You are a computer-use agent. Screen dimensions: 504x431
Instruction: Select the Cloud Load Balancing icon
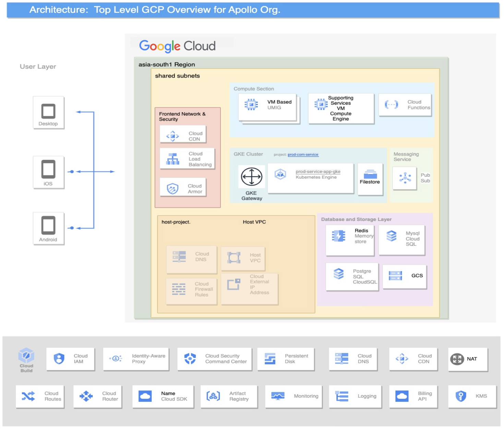coord(172,159)
